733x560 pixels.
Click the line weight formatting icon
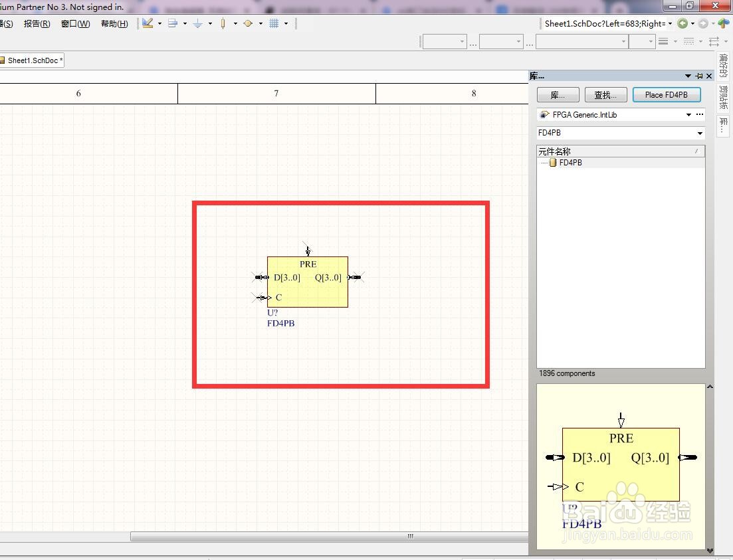pyautogui.click(x=663, y=42)
